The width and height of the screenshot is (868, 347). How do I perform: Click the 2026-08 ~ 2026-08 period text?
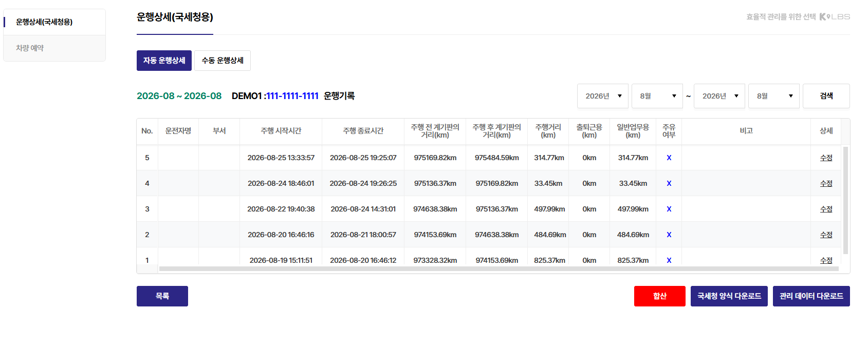pos(179,96)
